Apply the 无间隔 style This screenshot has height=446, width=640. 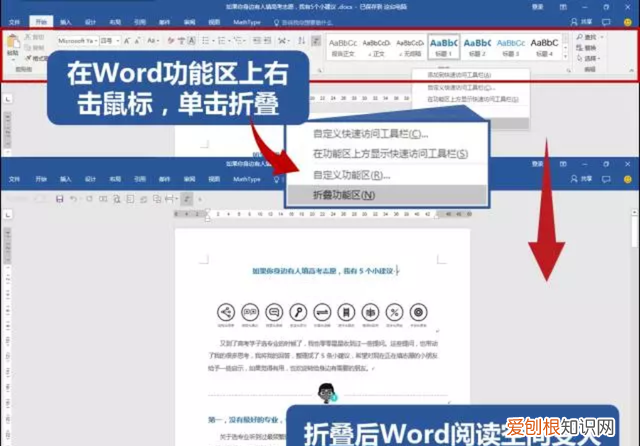pyautogui.click(x=410, y=47)
